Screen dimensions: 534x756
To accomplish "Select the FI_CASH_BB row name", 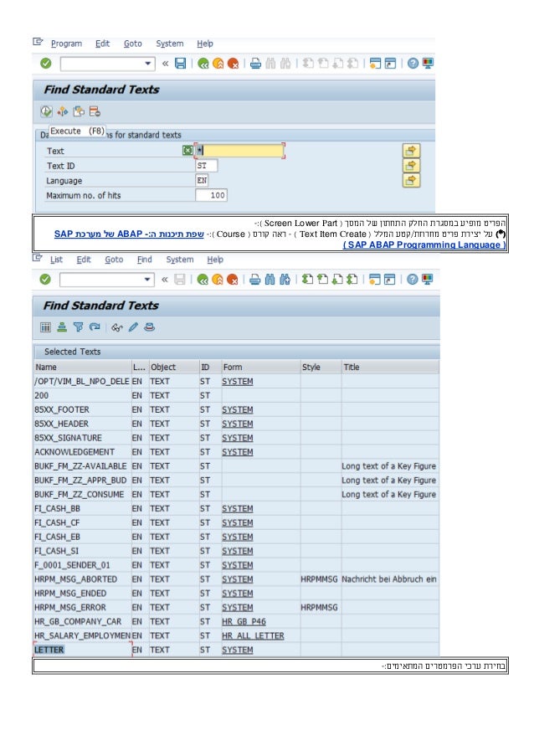I will [x=58, y=508].
